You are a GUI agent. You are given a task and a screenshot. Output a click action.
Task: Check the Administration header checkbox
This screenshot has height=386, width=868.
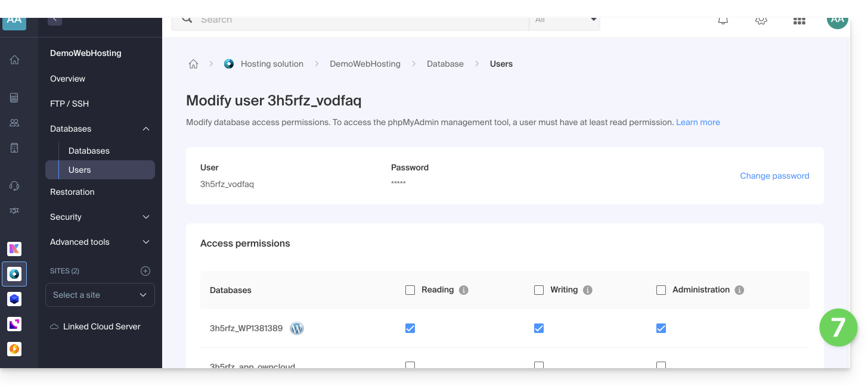pos(661,290)
